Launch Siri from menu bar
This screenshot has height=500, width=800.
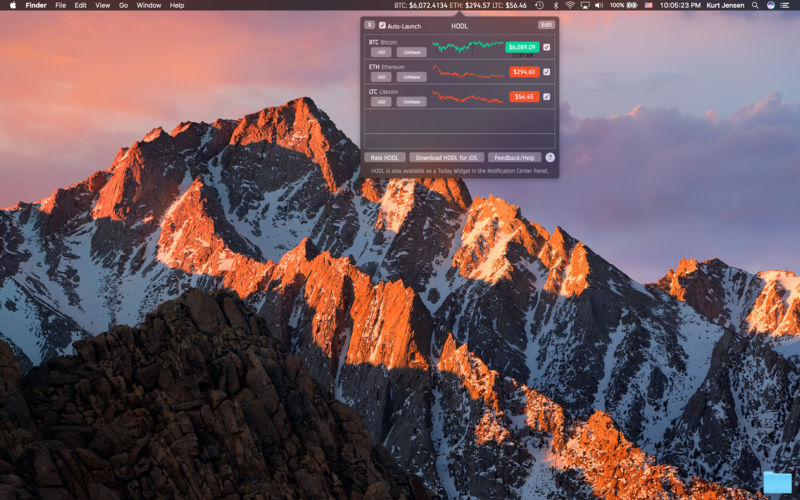[771, 5]
